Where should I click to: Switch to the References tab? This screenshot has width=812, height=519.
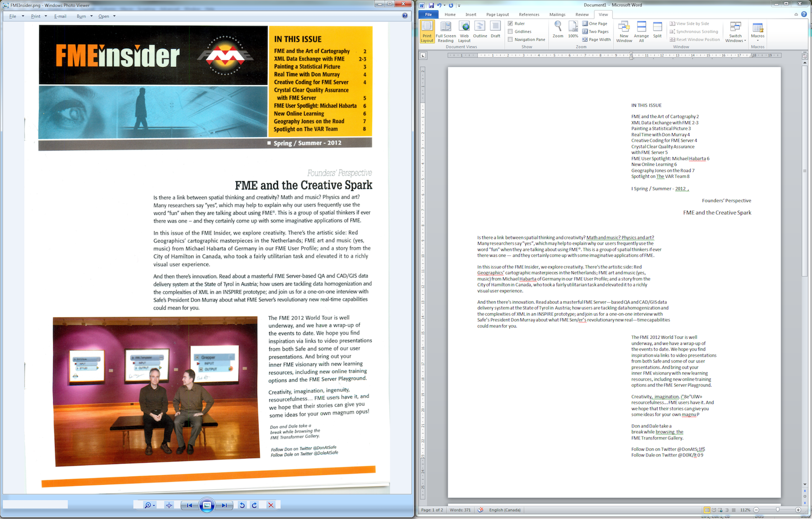pos(529,14)
